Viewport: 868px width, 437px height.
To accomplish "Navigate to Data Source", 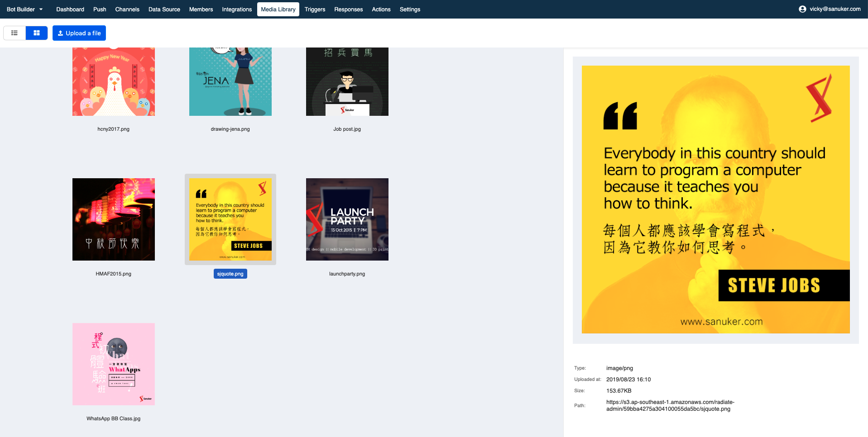I will pos(164,9).
